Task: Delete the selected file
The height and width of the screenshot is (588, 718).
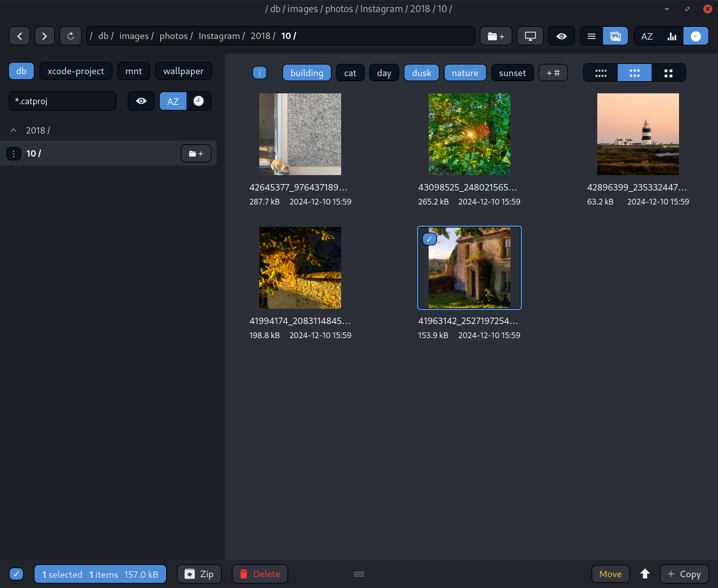Action: (260, 574)
